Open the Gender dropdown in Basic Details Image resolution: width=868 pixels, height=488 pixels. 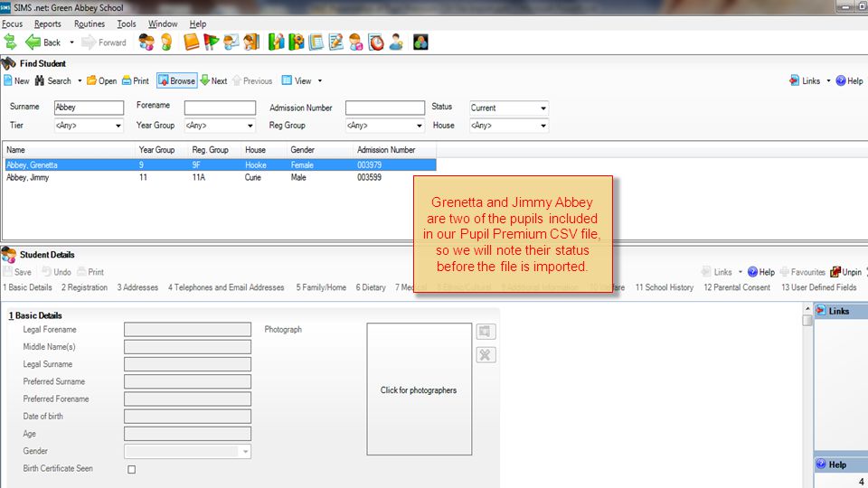[188, 452]
